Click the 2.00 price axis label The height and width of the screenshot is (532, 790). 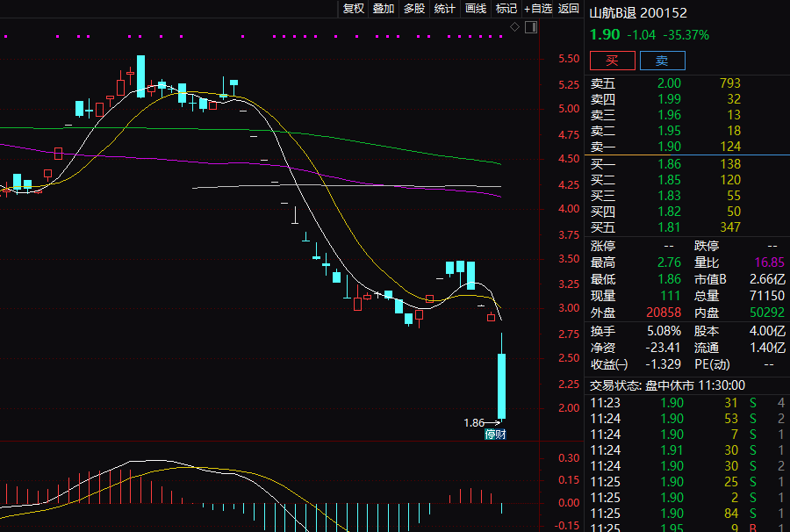coord(569,408)
